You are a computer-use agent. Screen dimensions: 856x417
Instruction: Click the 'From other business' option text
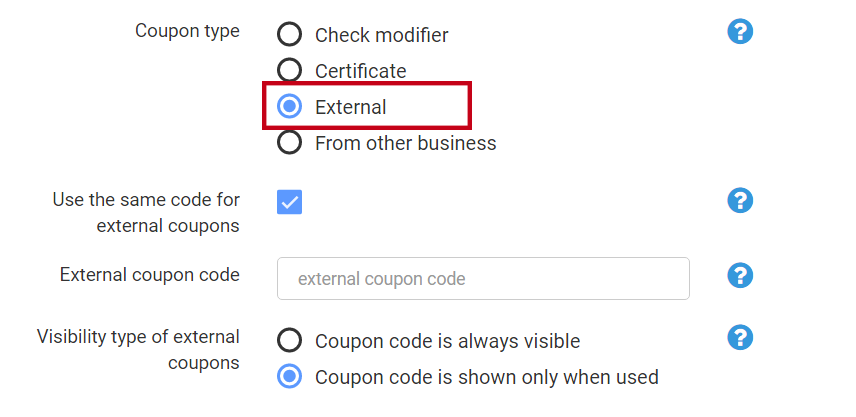(x=405, y=143)
